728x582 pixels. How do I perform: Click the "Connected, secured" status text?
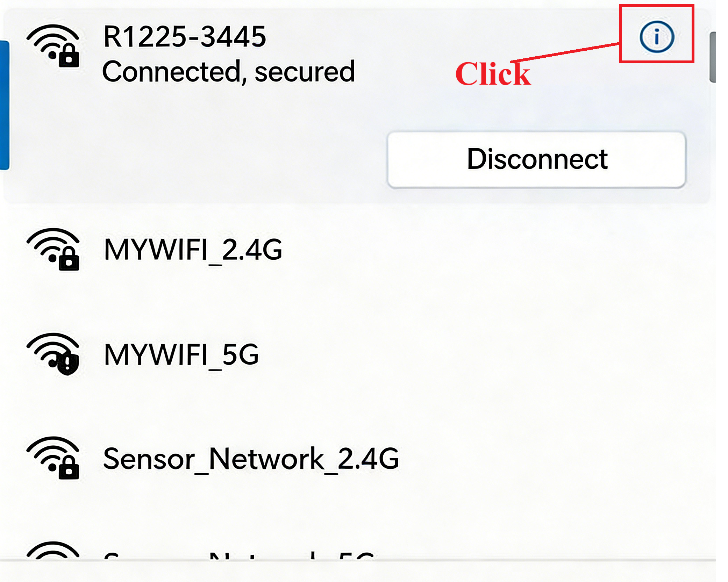[228, 71]
